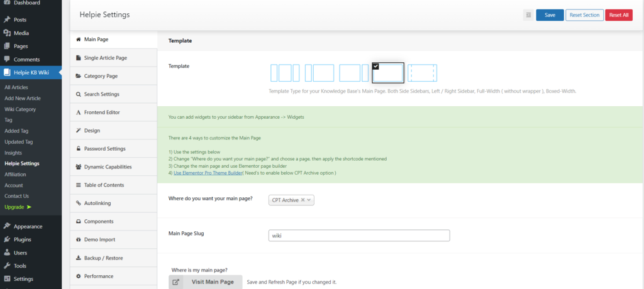Click external-link icon on Visit Main Page

(x=176, y=282)
